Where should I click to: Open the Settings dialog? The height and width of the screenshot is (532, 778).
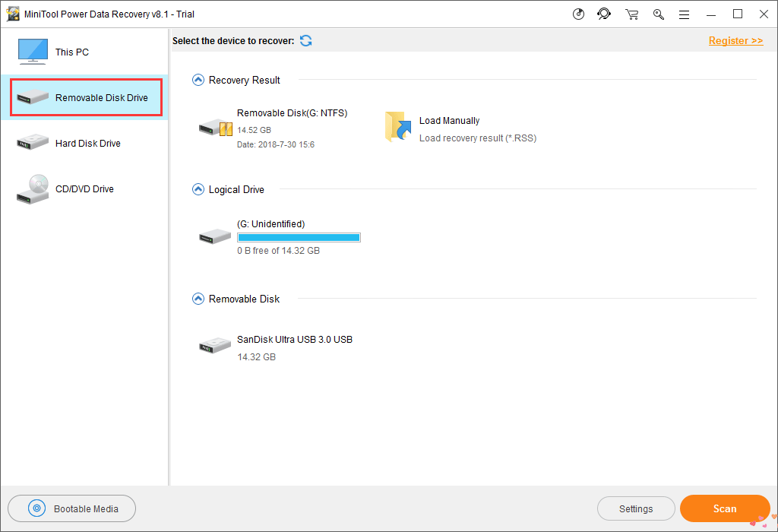pos(636,508)
